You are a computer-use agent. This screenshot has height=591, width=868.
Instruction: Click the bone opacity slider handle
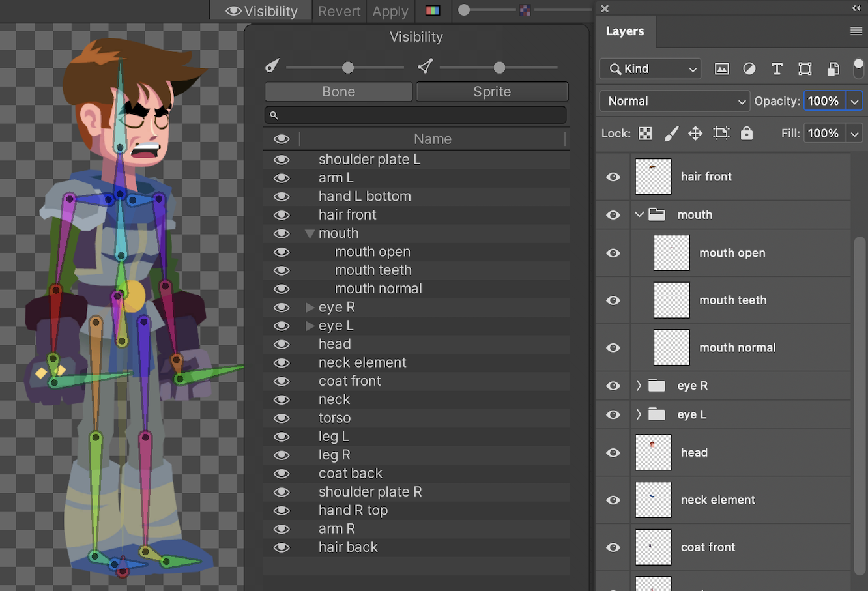(x=348, y=68)
